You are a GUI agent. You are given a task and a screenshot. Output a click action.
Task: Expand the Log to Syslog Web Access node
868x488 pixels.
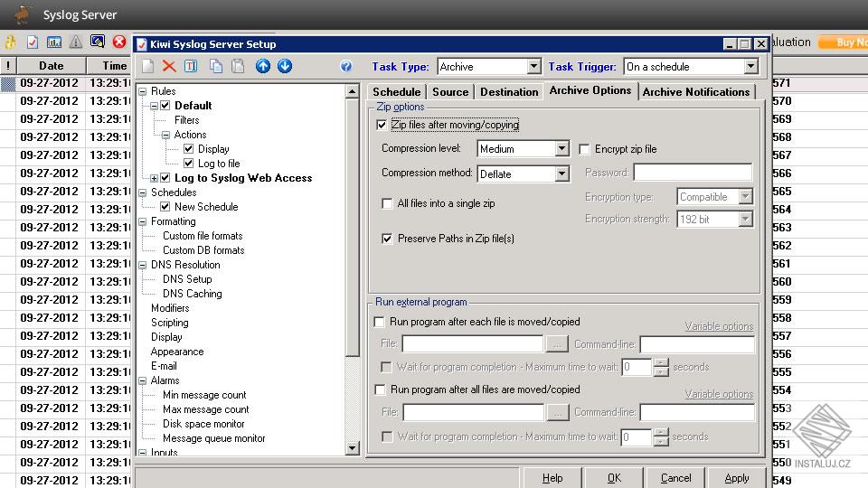click(x=154, y=178)
